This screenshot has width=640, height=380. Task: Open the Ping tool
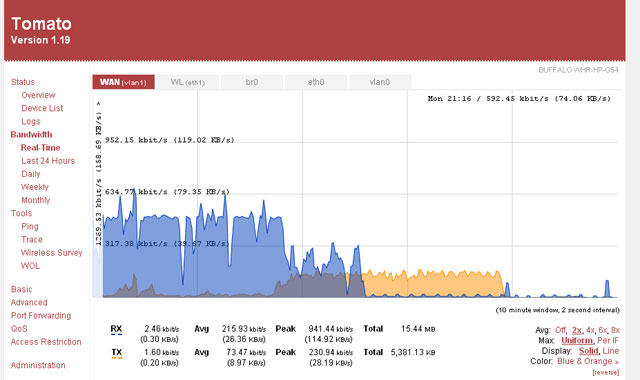click(30, 227)
